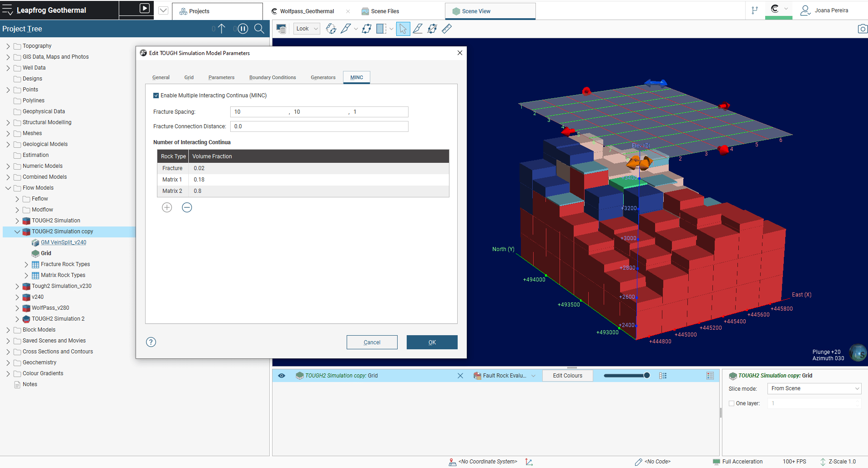Open the Boundary Conditions tab
The height and width of the screenshot is (468, 868).
pyautogui.click(x=273, y=77)
